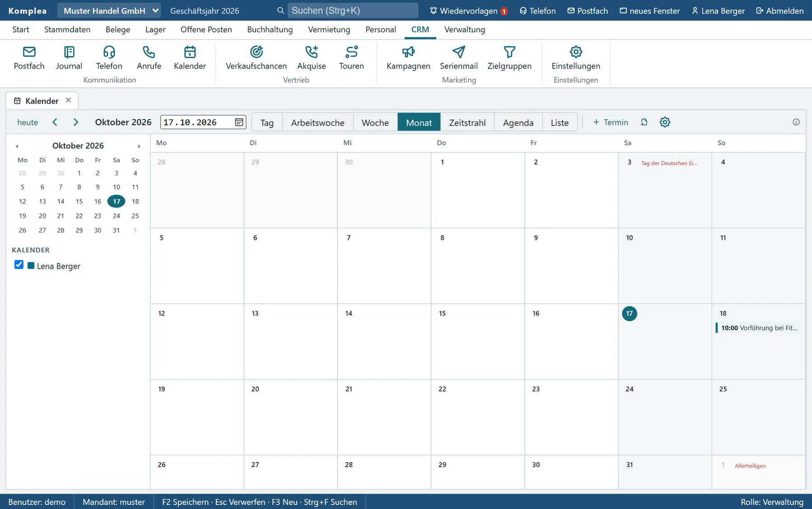Switch calendar to Arbeitswoche view

[x=318, y=122]
